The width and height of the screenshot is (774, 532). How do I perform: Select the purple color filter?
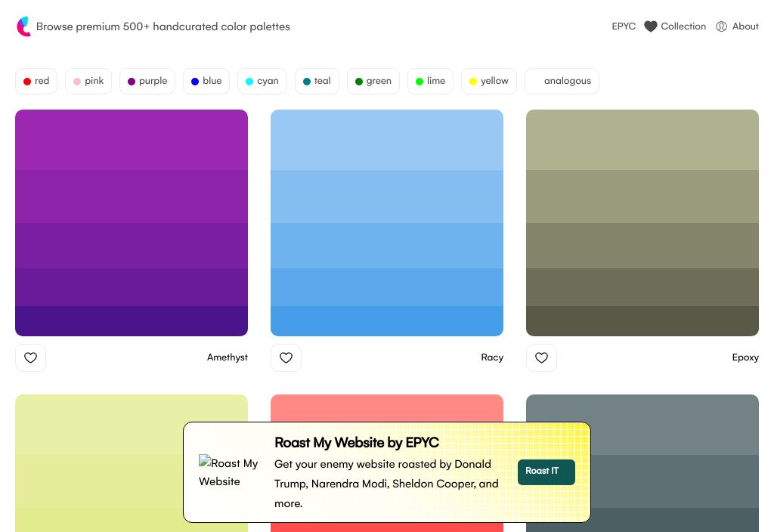pyautogui.click(x=147, y=81)
